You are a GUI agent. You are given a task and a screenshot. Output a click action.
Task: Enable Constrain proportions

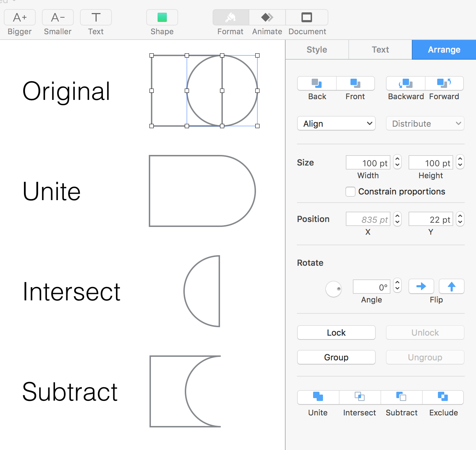(350, 191)
